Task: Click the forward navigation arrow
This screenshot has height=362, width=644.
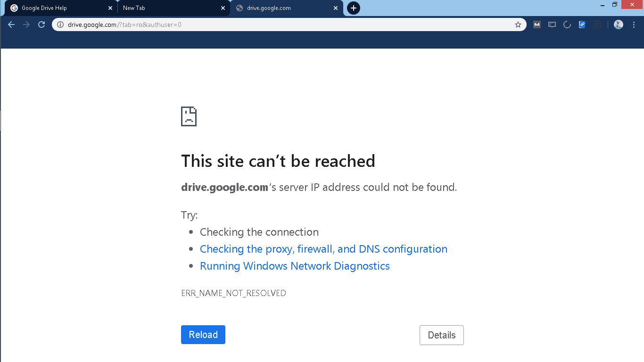Action: [x=26, y=25]
